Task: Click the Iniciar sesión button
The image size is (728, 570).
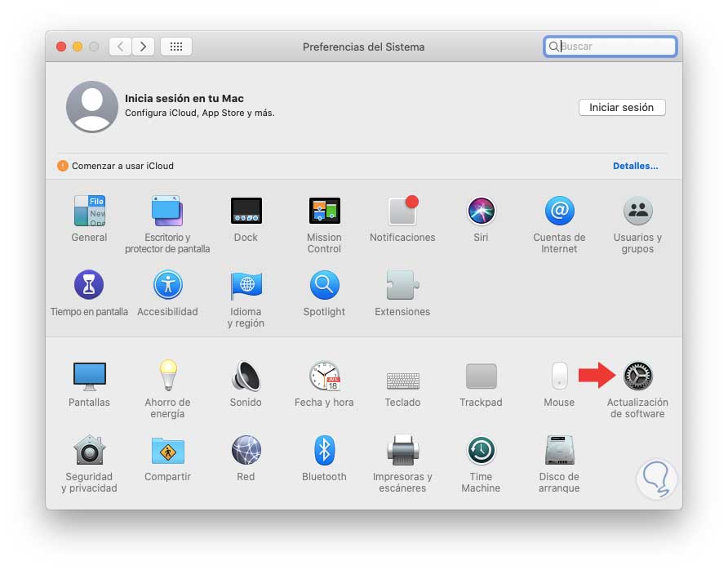Action: pyautogui.click(x=622, y=107)
